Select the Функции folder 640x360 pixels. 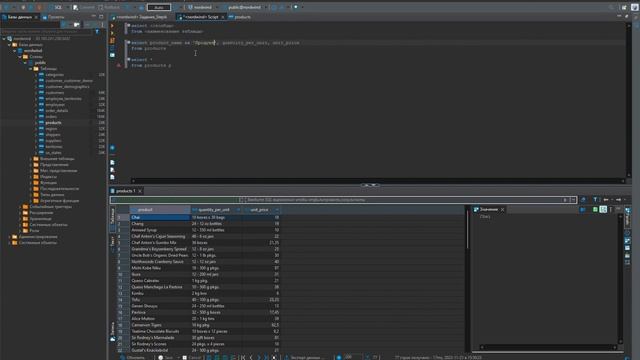pyautogui.click(x=49, y=183)
